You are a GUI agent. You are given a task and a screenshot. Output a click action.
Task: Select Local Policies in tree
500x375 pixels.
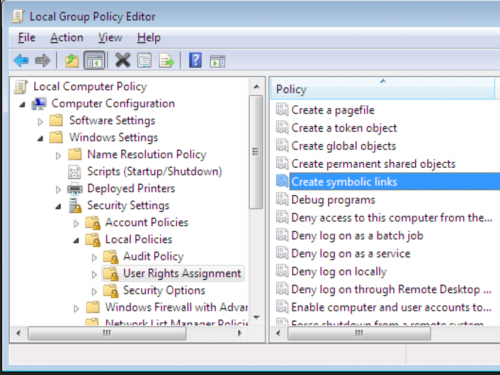point(139,239)
